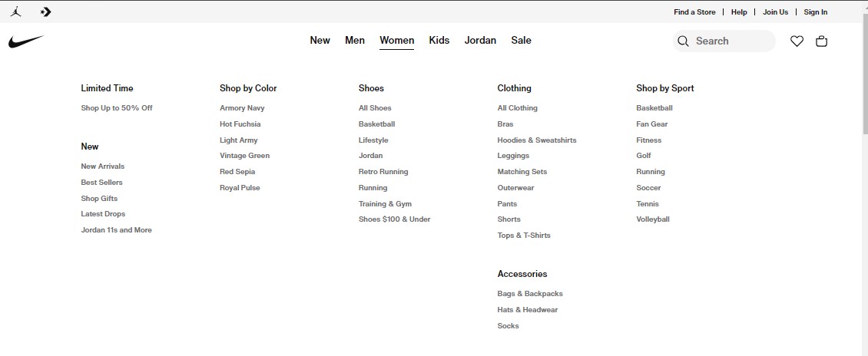Open the Kids menu

pyautogui.click(x=439, y=41)
